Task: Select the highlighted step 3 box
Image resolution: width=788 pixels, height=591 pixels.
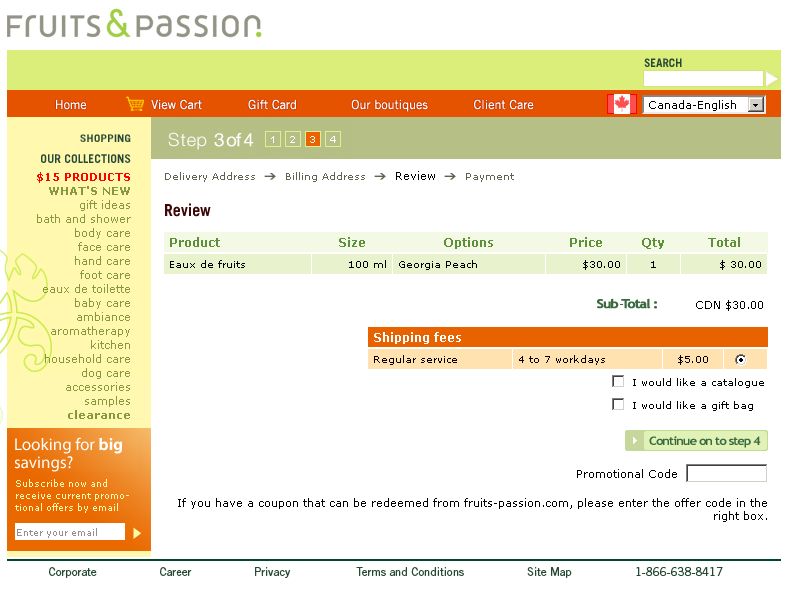Action: point(313,139)
